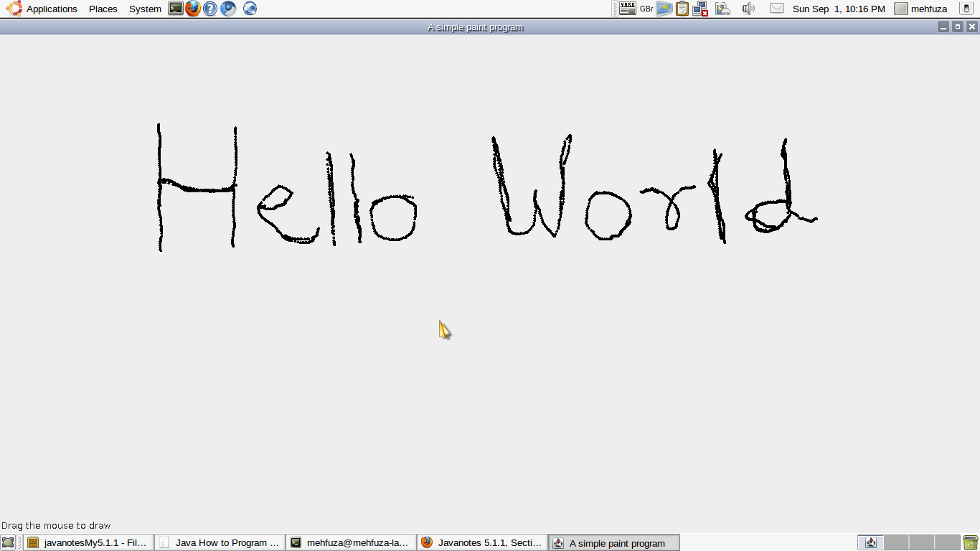Image resolution: width=980 pixels, height=551 pixels.
Task: Launch the Terminal from the top panel
Action: [x=176, y=9]
